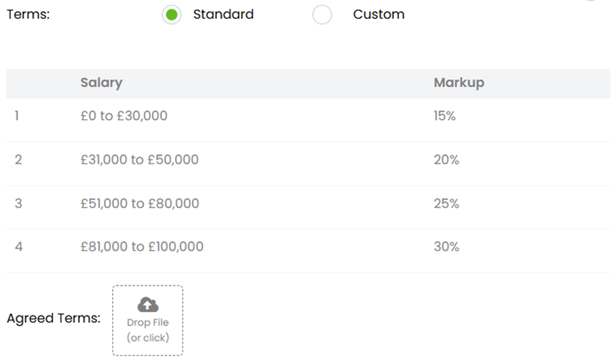Click the cloud upload icon
This screenshot has height=364, width=616.
pyautogui.click(x=148, y=304)
